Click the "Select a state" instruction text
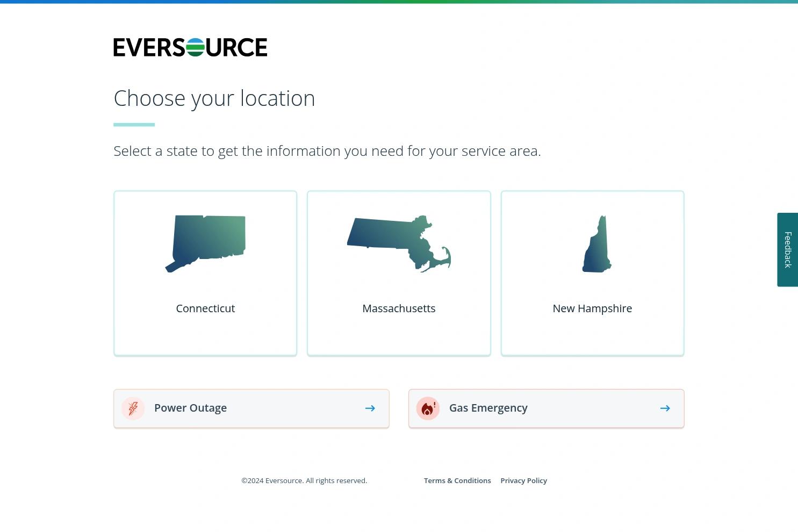 click(x=327, y=151)
